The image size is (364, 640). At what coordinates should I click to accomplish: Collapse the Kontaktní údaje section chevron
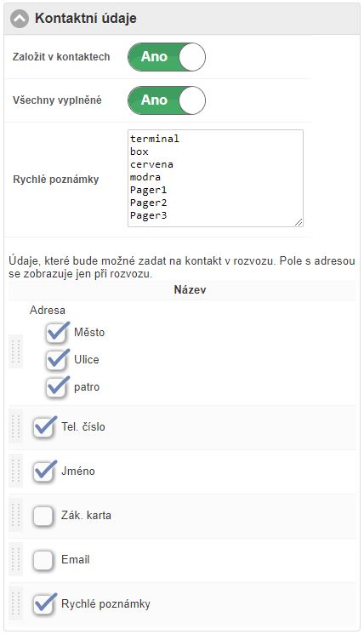pyautogui.click(x=20, y=19)
